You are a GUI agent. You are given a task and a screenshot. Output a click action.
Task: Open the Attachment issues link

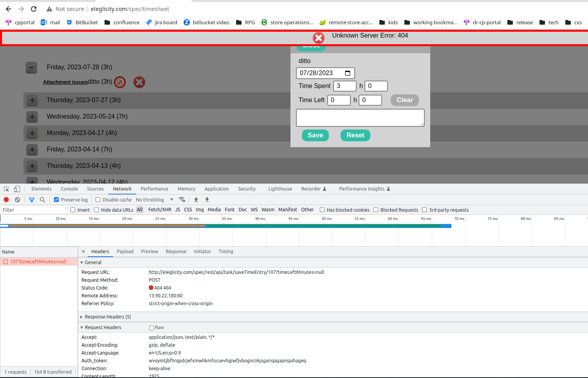click(x=65, y=82)
